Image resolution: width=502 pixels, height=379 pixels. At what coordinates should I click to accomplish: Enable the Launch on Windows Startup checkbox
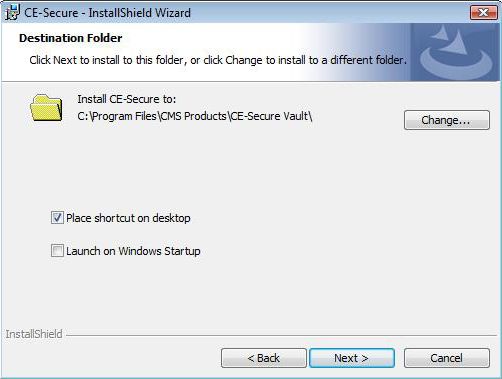[x=57, y=251]
